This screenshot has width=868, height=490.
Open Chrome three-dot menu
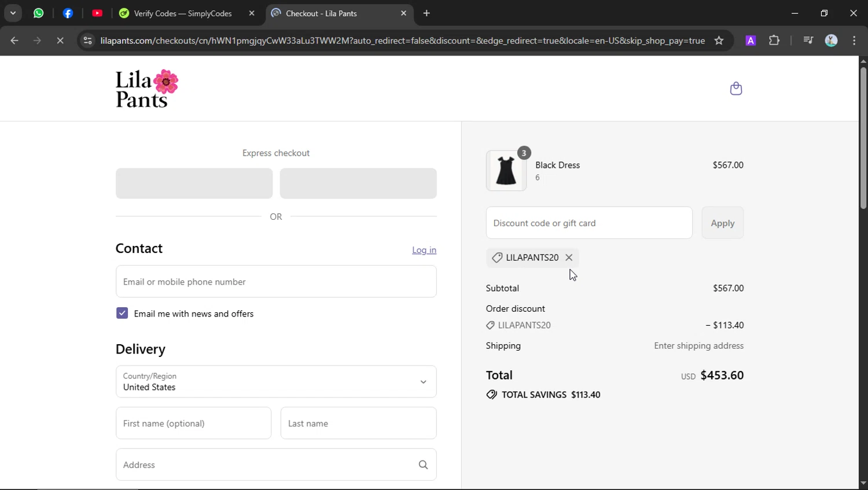855,40
